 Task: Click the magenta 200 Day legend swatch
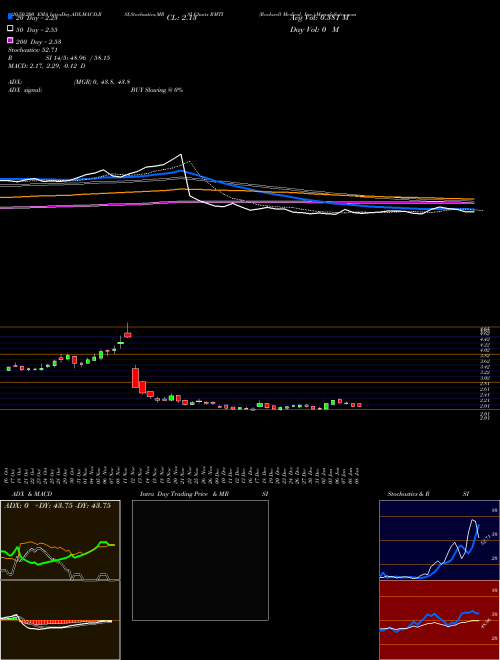click(x=10, y=40)
